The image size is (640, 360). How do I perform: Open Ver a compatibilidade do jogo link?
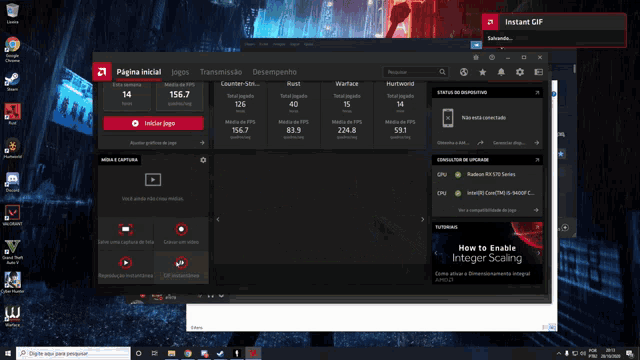pyautogui.click(x=487, y=210)
